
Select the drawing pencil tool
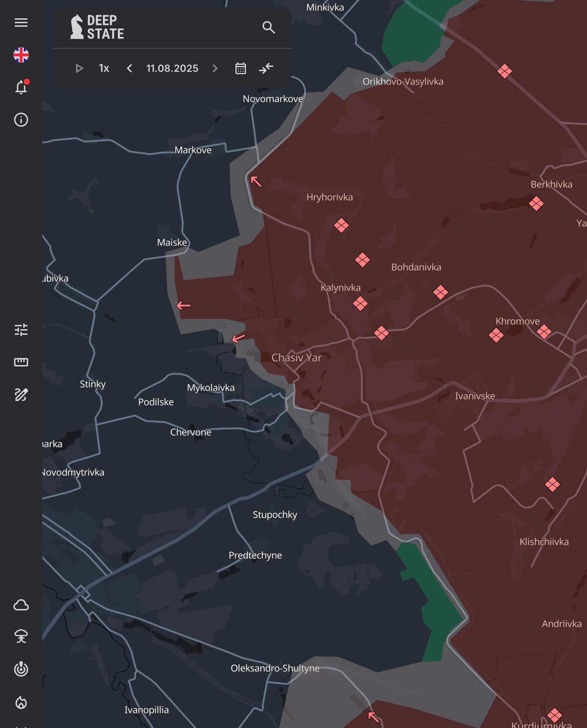21,395
